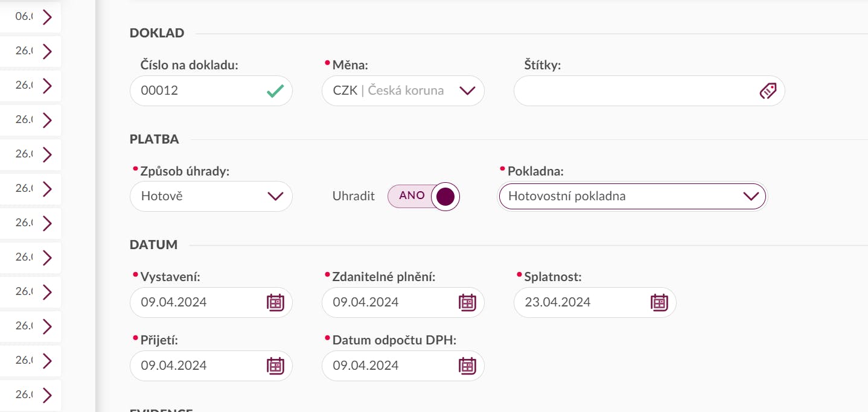Click the Vystavení date field text

(x=174, y=302)
